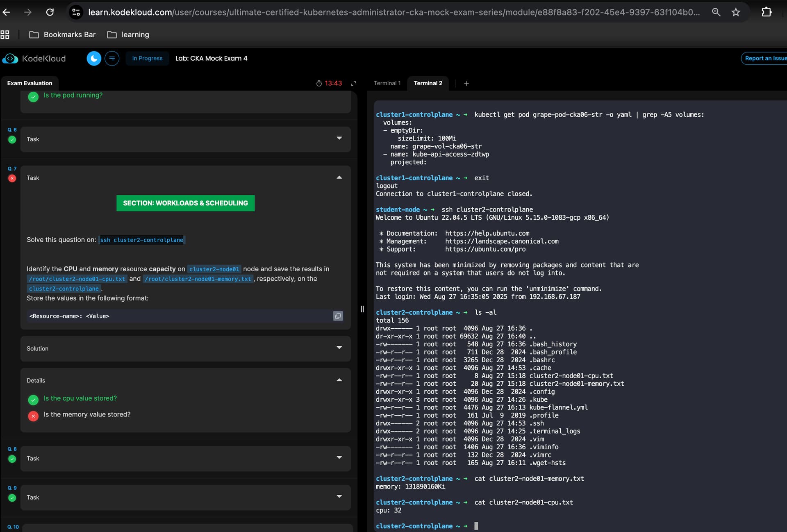787x532 pixels.
Task: Click /root/cluster2-node01-memory.txt path
Action: pos(198,279)
